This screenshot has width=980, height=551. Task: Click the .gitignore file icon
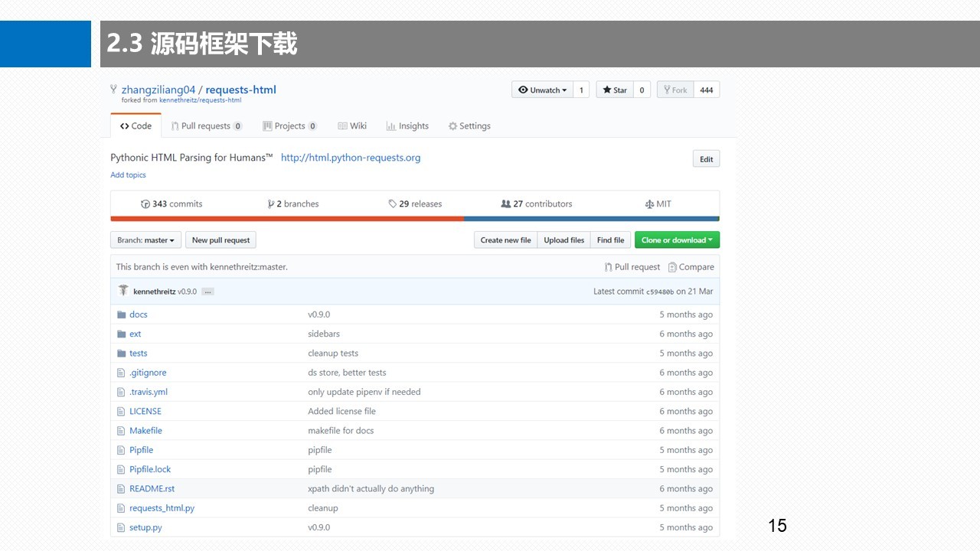[x=121, y=373]
